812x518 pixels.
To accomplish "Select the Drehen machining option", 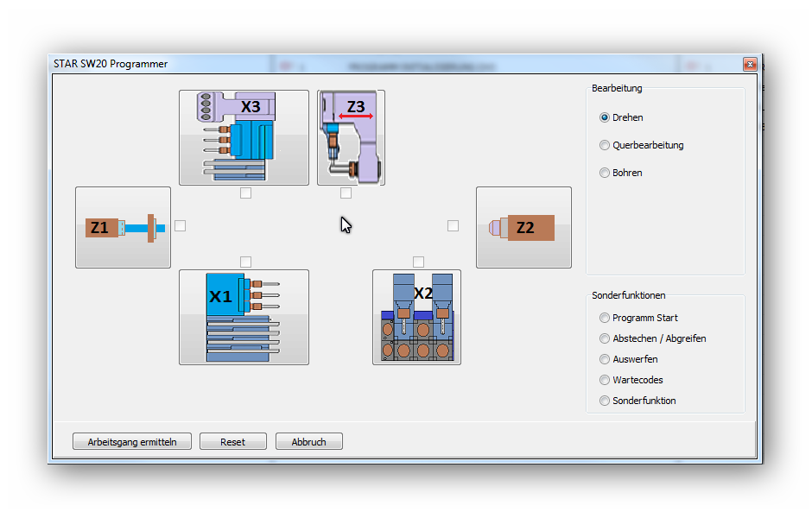I will [605, 117].
